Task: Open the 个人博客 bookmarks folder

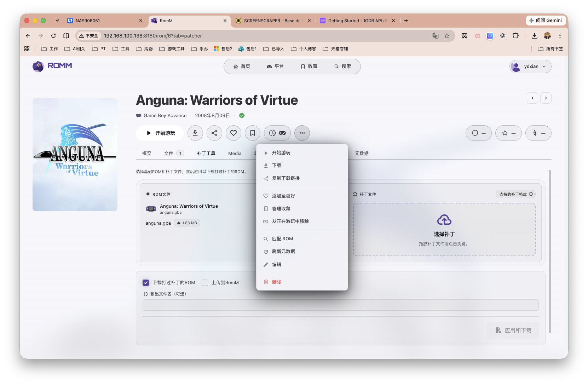Action: [x=304, y=49]
